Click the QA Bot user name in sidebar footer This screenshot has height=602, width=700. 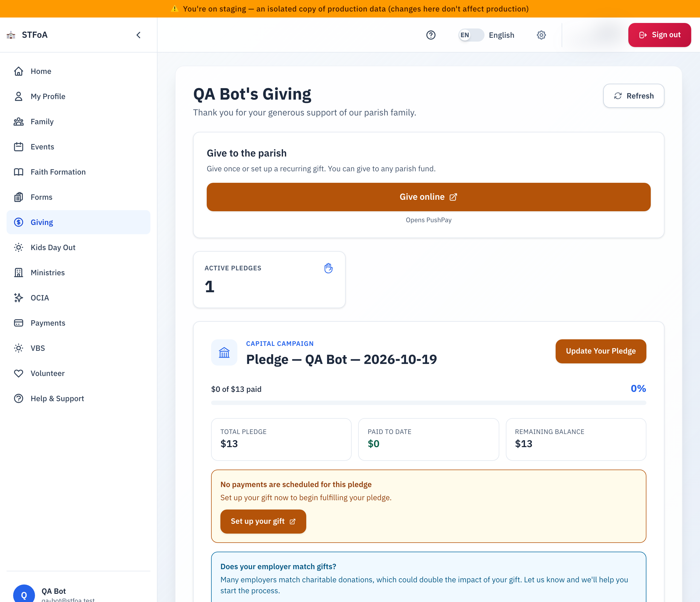(54, 591)
